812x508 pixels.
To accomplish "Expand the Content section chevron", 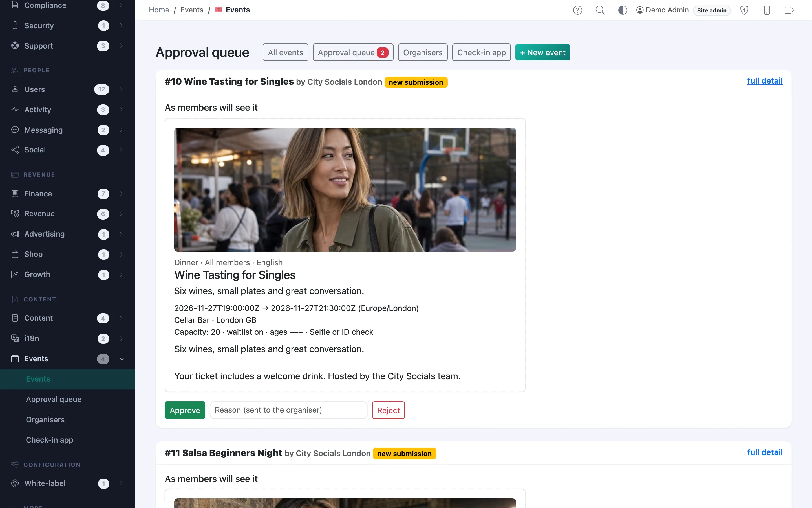I will coord(121,318).
